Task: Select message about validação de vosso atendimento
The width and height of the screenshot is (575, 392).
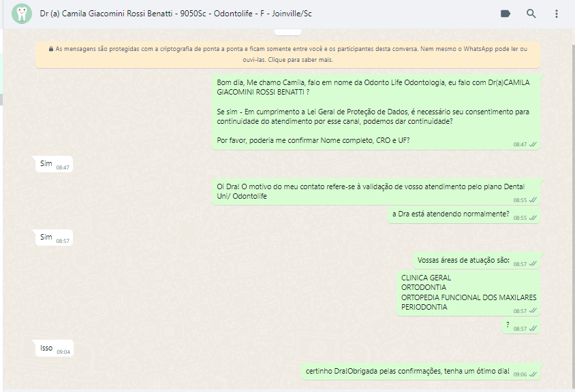Action: (x=376, y=192)
